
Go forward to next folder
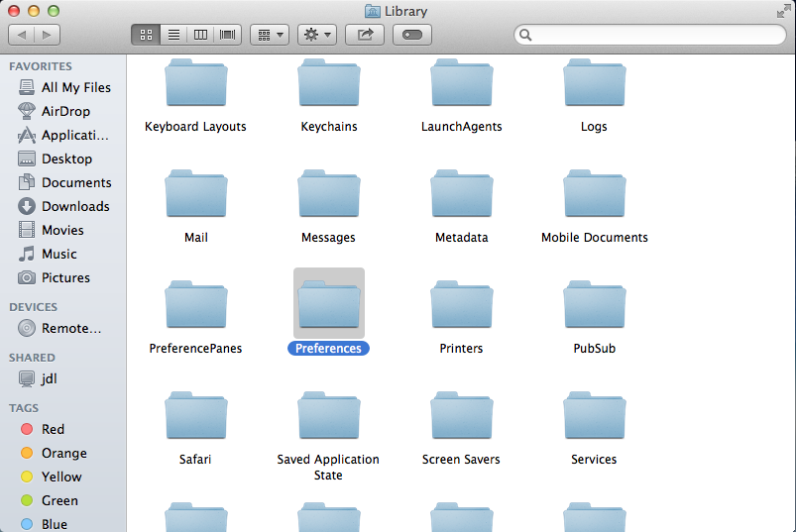click(x=47, y=35)
